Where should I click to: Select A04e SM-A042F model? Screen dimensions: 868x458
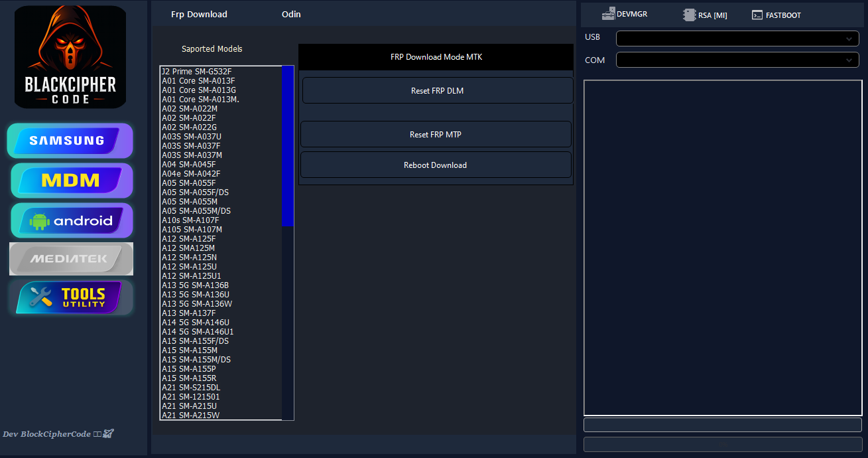[191, 173]
